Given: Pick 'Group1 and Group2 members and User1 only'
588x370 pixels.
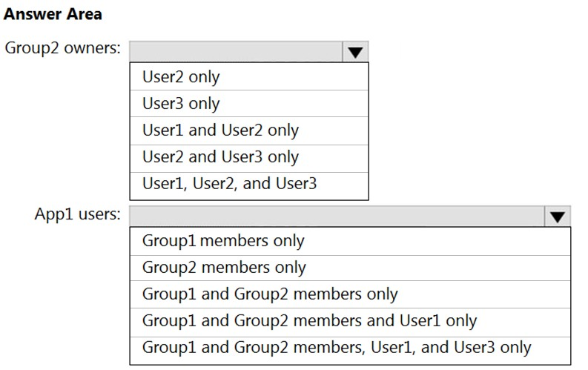Looking at the screenshot, I should [309, 321].
